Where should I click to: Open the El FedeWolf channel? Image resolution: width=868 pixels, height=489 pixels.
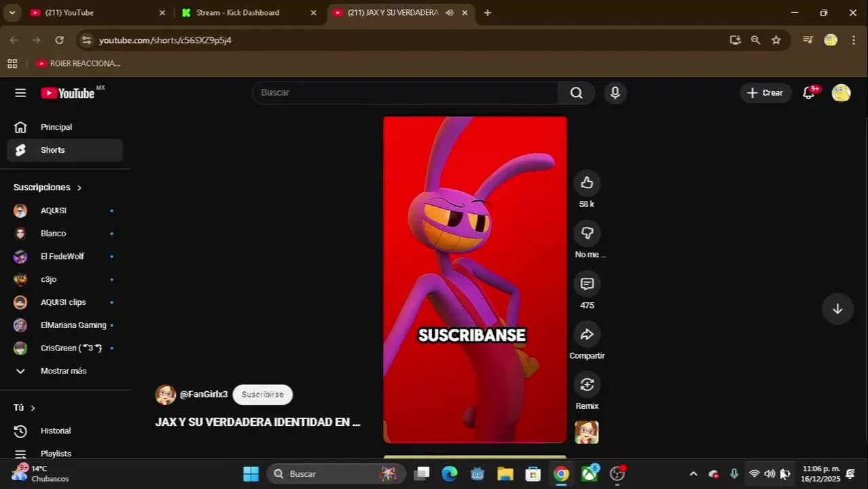[65, 256]
